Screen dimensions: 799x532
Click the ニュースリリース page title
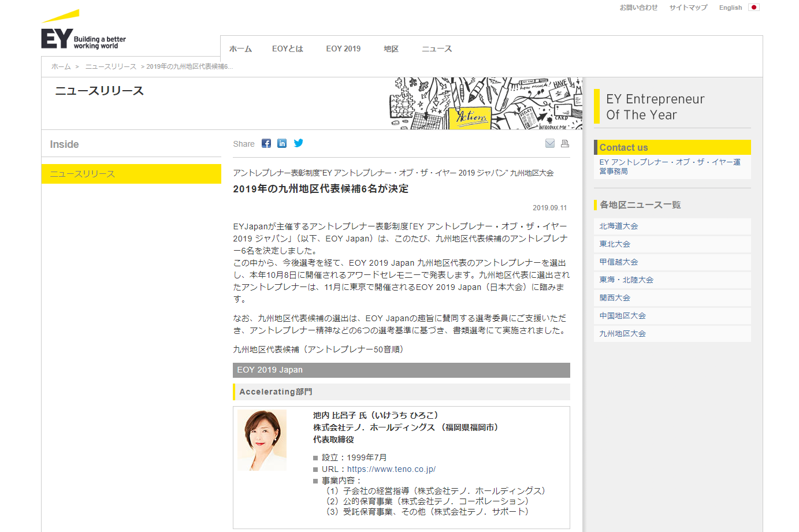[x=99, y=91]
